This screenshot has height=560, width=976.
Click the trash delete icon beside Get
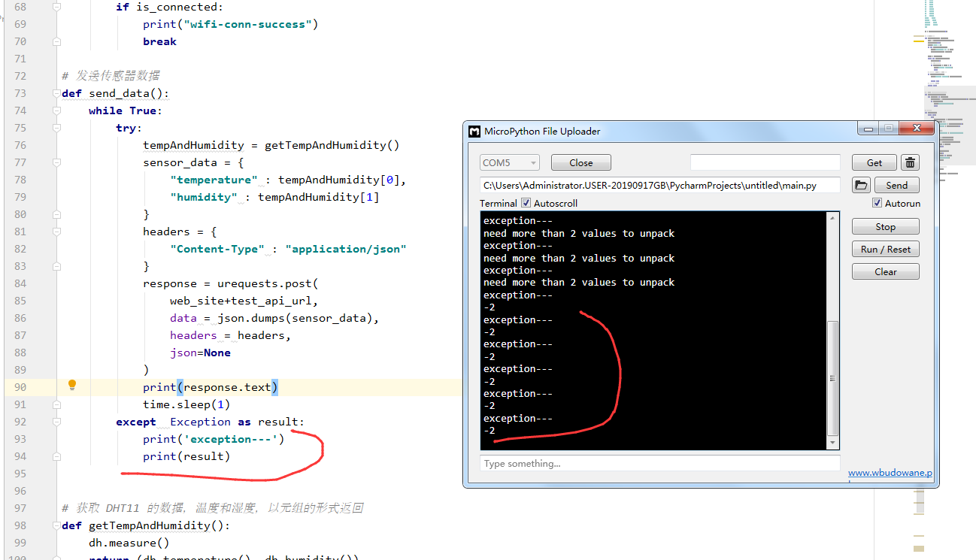pos(910,162)
